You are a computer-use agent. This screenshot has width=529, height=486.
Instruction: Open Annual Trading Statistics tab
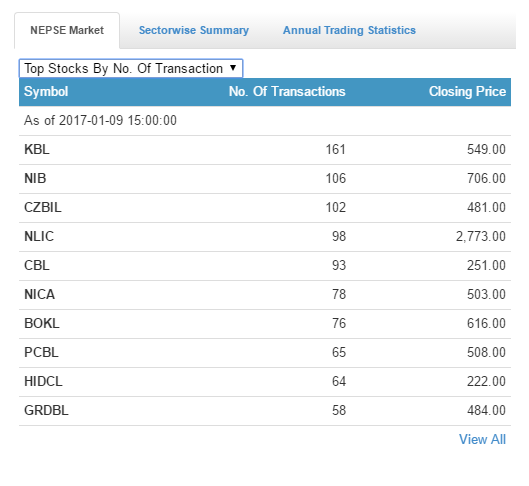point(349,30)
